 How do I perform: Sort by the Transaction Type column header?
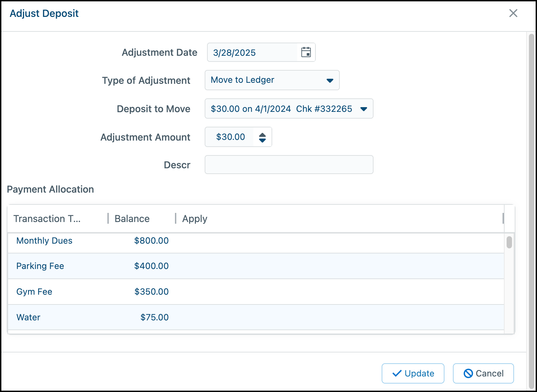pyautogui.click(x=57, y=219)
